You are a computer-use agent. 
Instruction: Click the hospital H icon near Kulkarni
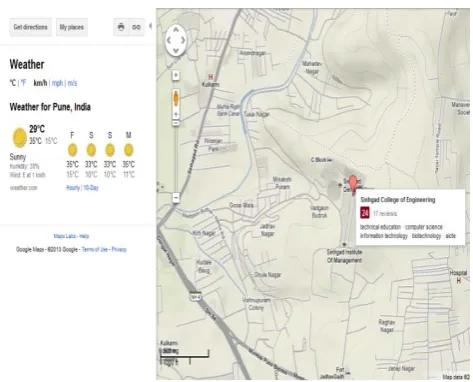pos(210,76)
